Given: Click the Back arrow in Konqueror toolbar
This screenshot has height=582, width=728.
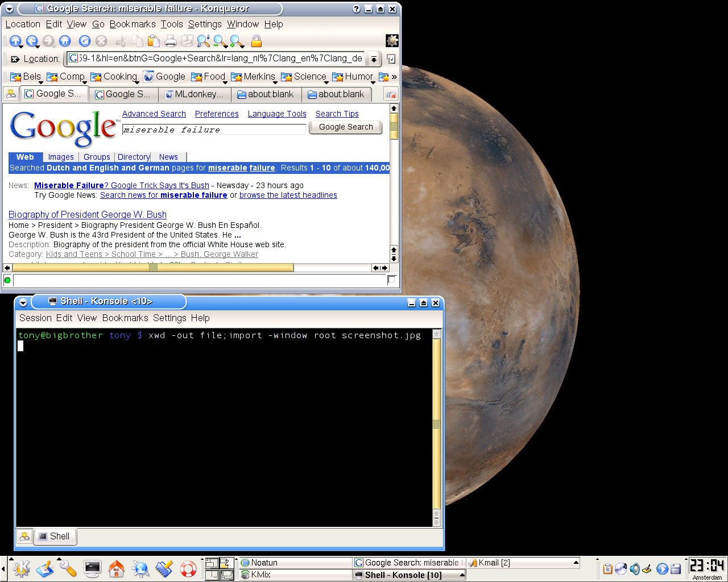Looking at the screenshot, I should tap(32, 41).
